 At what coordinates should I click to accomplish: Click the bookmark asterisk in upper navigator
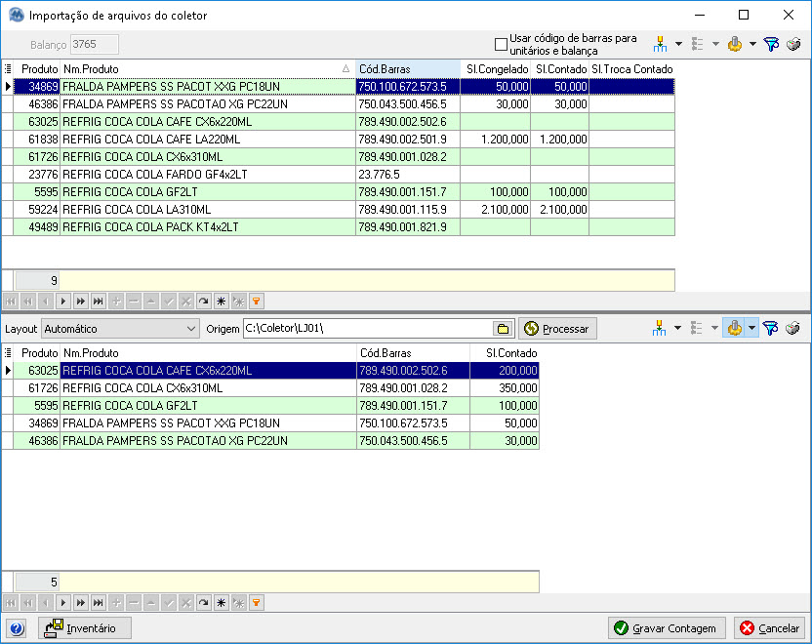(x=222, y=302)
